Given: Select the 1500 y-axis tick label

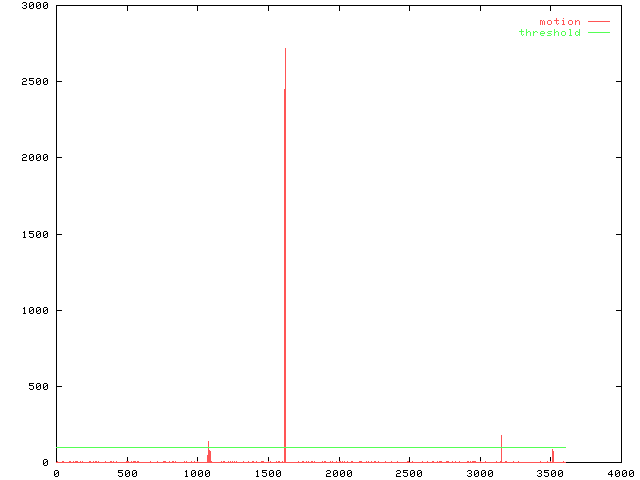Looking at the screenshot, I should pyautogui.click(x=36, y=234).
